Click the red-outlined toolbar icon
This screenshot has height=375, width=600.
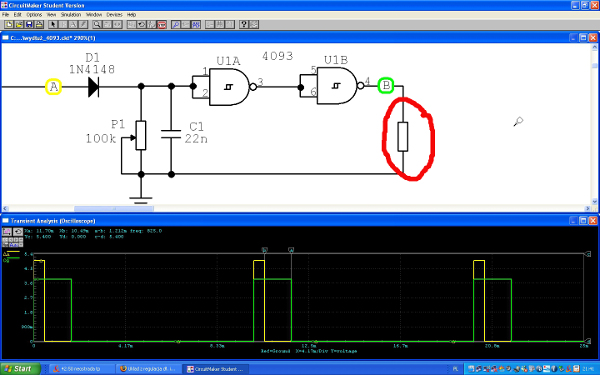click(x=162, y=24)
